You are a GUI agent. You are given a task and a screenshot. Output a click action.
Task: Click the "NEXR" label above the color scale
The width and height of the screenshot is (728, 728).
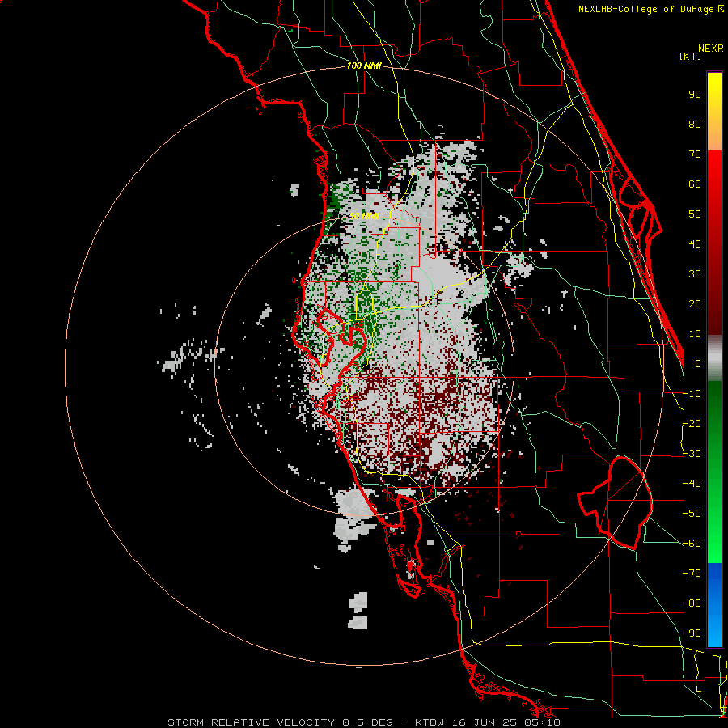[710, 49]
